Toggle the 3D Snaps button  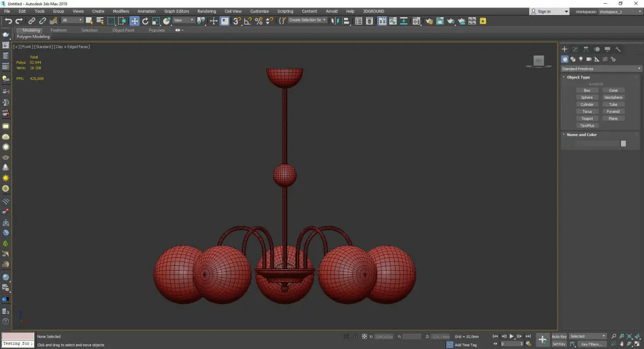236,21
